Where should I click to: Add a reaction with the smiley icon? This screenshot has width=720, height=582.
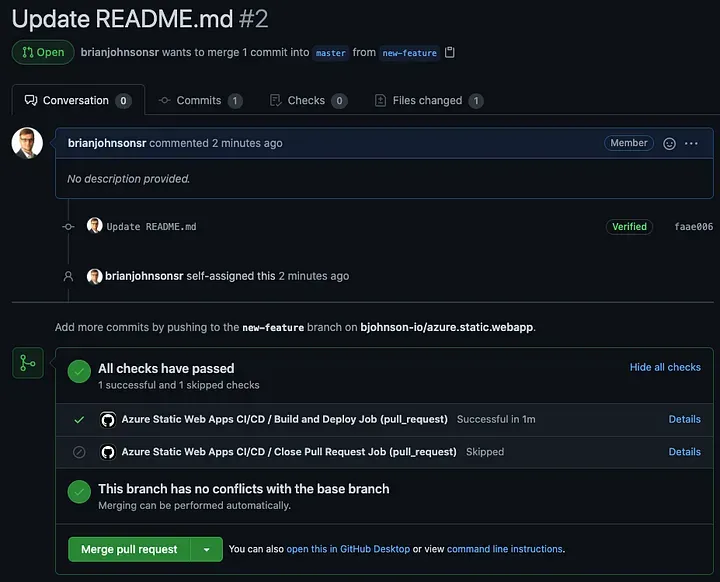tap(669, 144)
